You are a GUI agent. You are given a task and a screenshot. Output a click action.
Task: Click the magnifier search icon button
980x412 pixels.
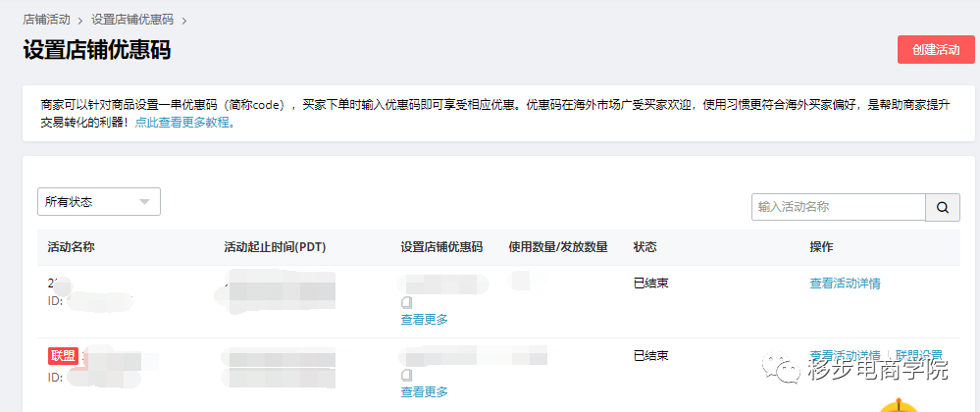tap(943, 207)
